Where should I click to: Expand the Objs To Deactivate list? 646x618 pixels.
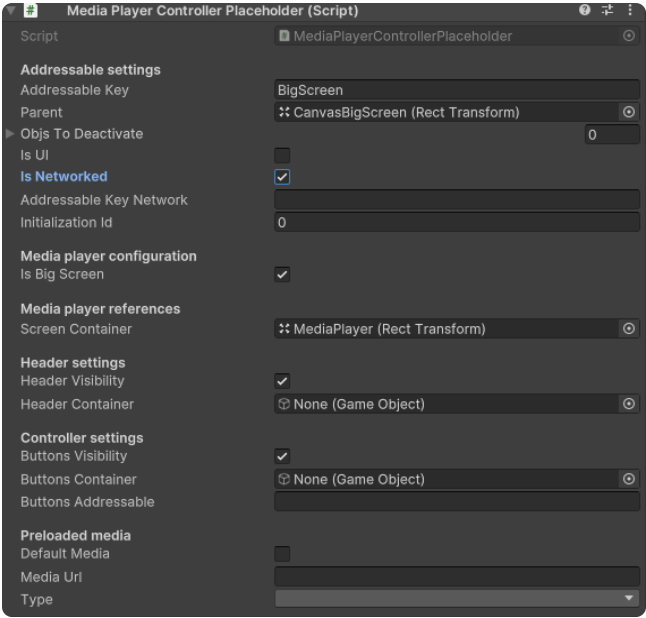click(x=11, y=134)
